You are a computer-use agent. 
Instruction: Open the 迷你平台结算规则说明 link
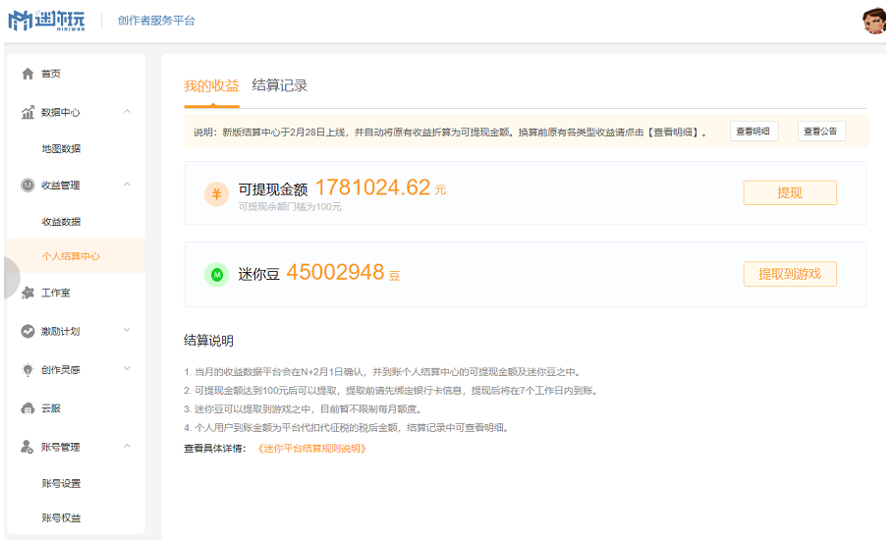(311, 448)
